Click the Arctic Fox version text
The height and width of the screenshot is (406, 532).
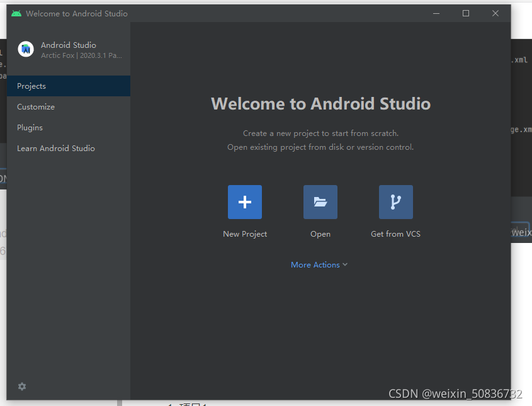coord(81,55)
